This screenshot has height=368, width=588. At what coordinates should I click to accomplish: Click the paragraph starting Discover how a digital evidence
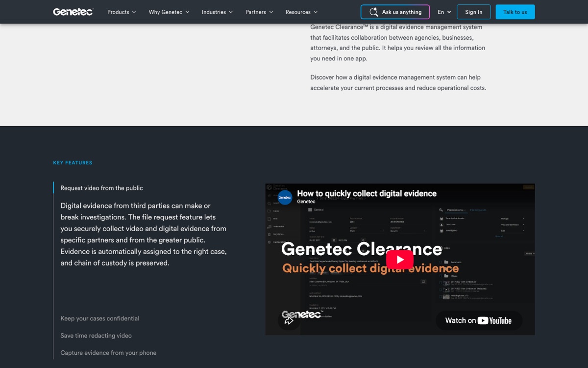[x=398, y=82]
